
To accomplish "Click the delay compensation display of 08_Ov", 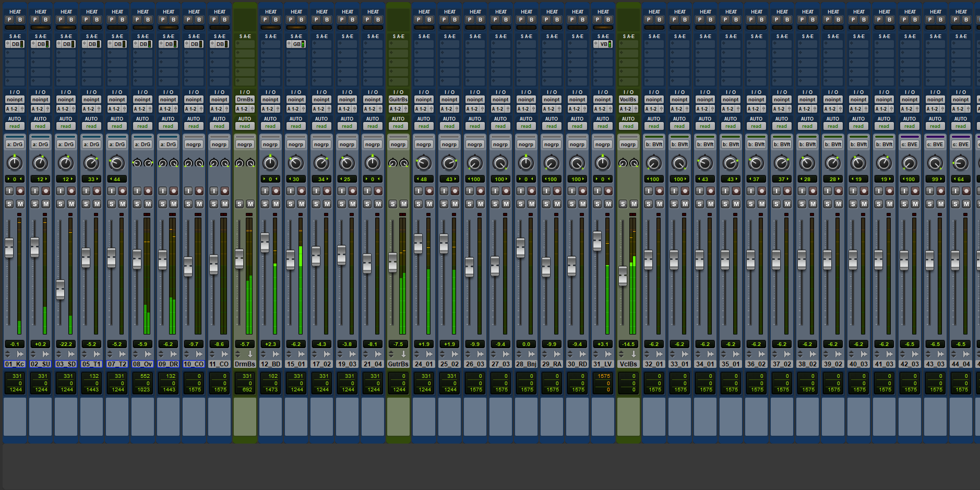I will click(142, 383).
